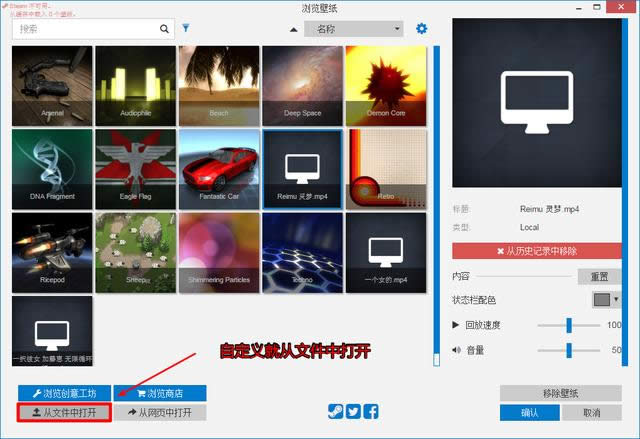Click 浏览创意工坊 button
Viewport: 640px width, 439px height.
[62, 394]
